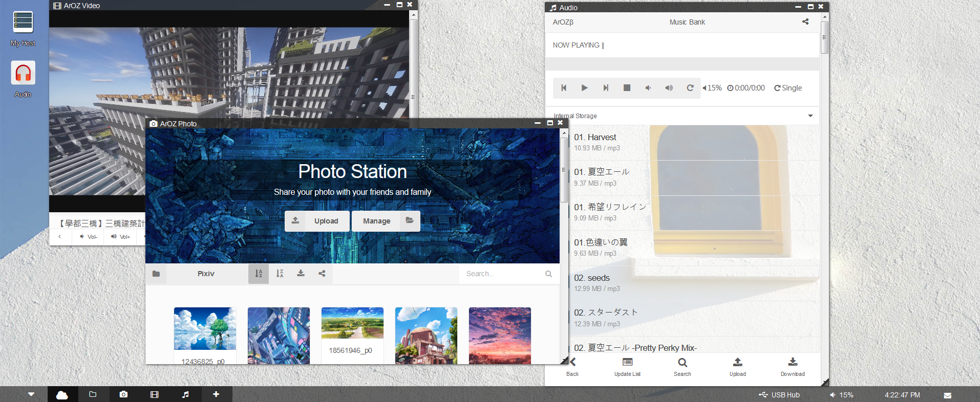Click the share icon in Music Bank header

pos(805,22)
